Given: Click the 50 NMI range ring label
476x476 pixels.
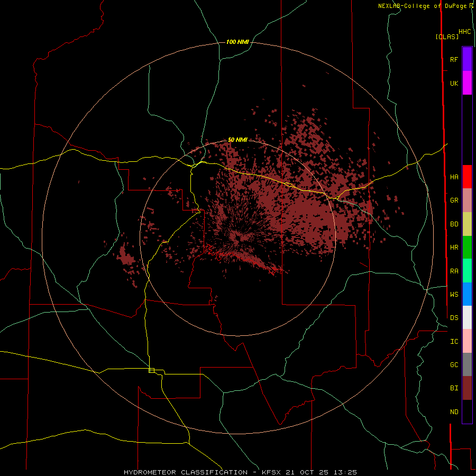Looking at the screenshot, I should pyautogui.click(x=237, y=140).
